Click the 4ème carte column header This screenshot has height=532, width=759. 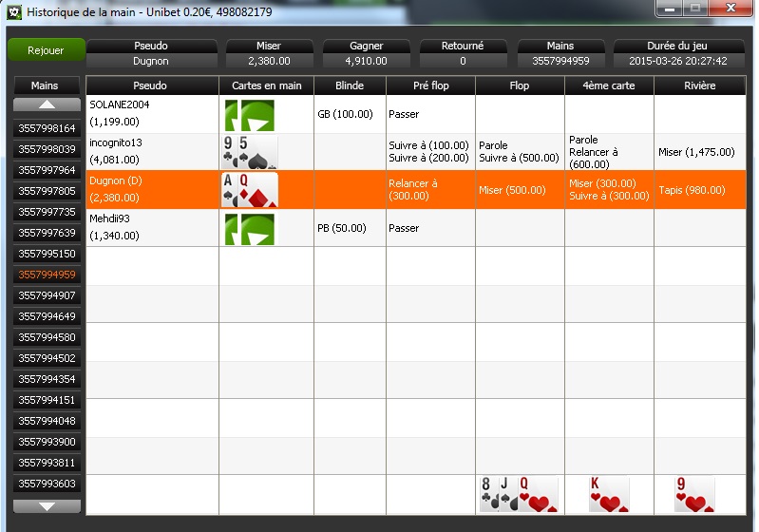(x=609, y=85)
